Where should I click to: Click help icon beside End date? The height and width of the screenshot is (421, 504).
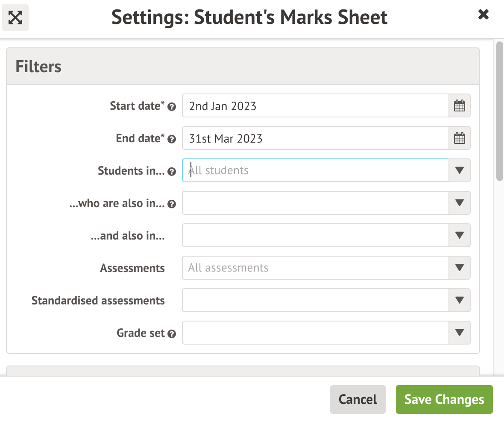tap(172, 139)
